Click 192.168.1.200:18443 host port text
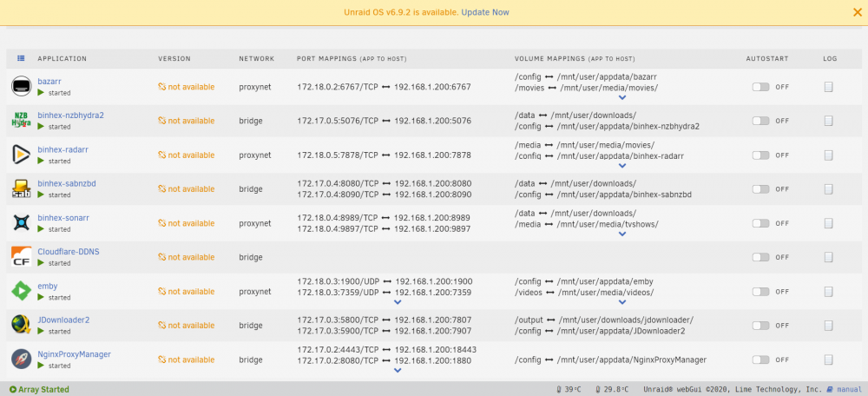The image size is (868, 396). pyautogui.click(x=436, y=349)
